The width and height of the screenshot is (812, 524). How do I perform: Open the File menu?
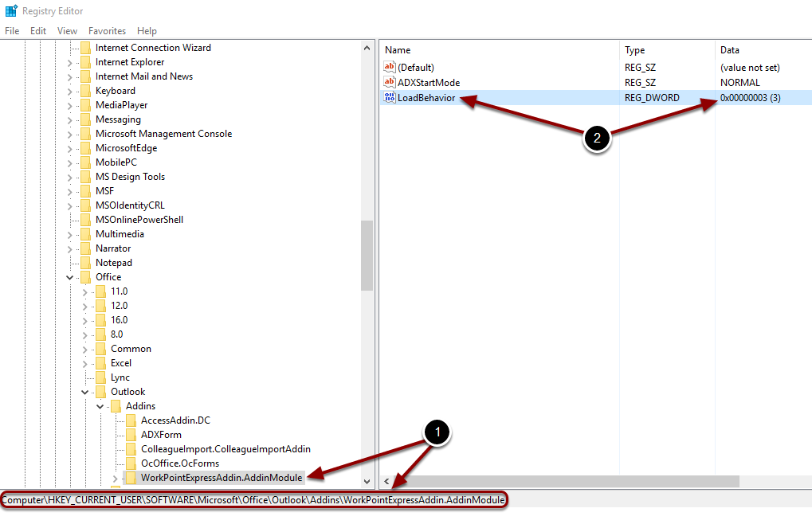12,31
